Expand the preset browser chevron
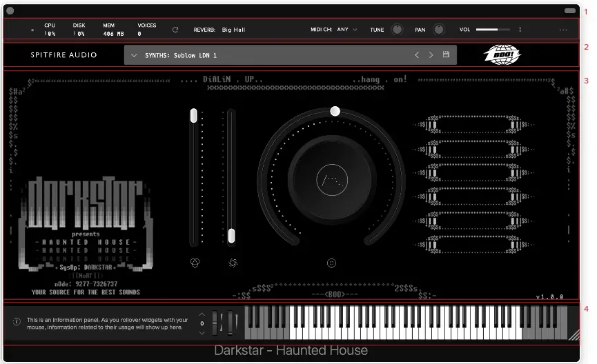 134,55
